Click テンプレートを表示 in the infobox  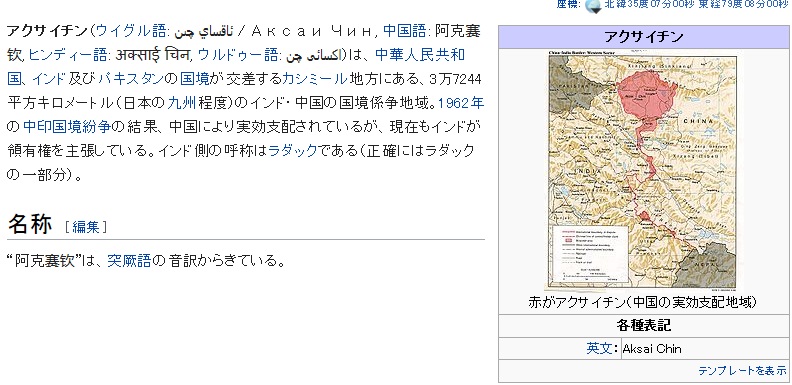tap(742, 371)
